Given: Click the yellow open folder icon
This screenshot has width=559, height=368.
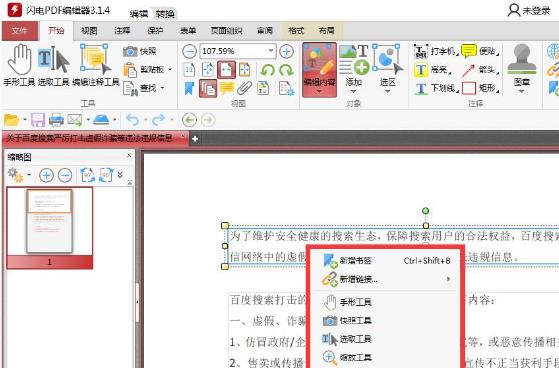Looking at the screenshot, I should tap(11, 120).
